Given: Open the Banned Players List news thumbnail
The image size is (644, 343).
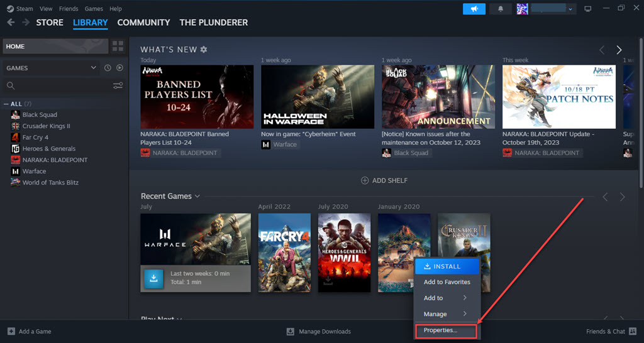Looking at the screenshot, I should coord(197,97).
